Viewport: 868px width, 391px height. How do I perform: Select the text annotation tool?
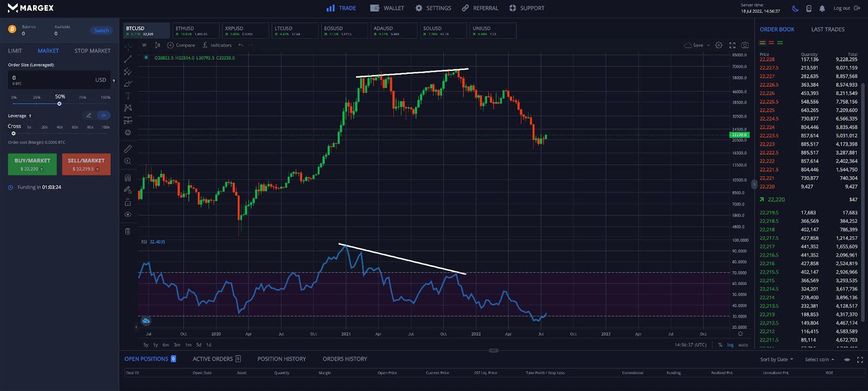(128, 96)
